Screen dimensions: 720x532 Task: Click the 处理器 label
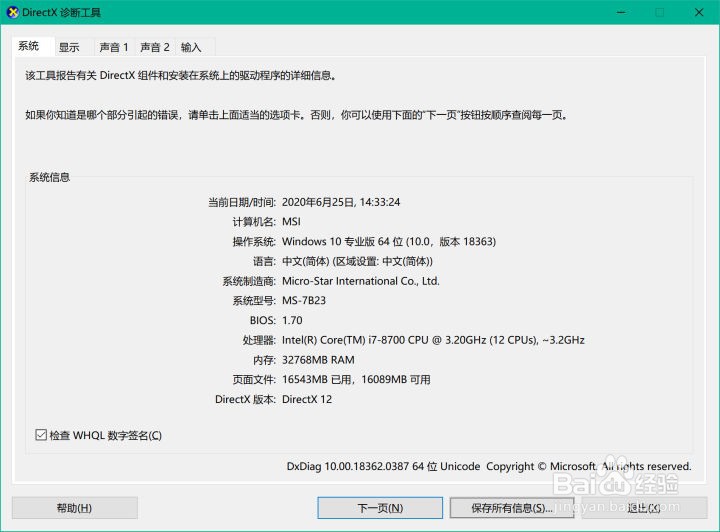[259, 340]
